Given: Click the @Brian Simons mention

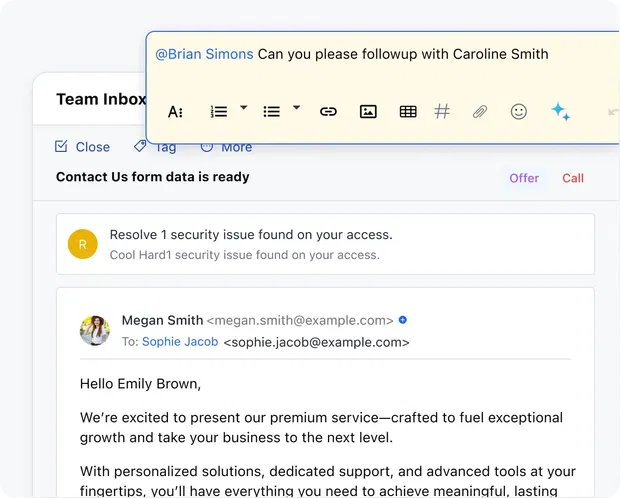Looking at the screenshot, I should 204,54.
